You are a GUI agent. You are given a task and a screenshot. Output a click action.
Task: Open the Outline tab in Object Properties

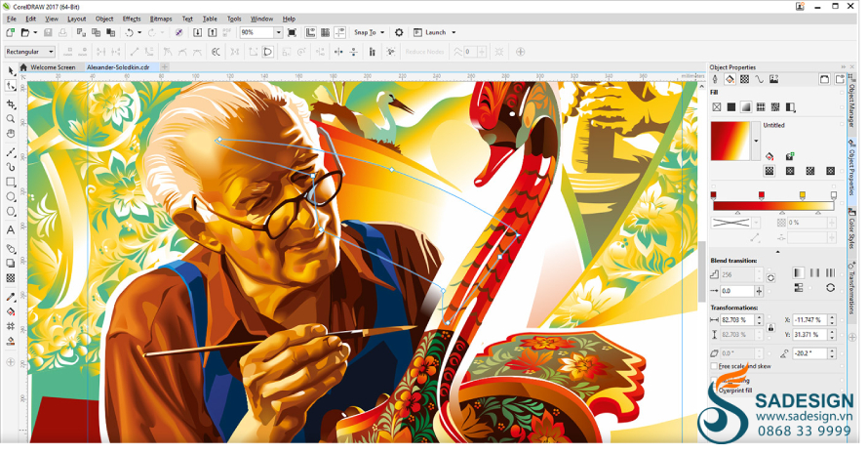tap(715, 79)
